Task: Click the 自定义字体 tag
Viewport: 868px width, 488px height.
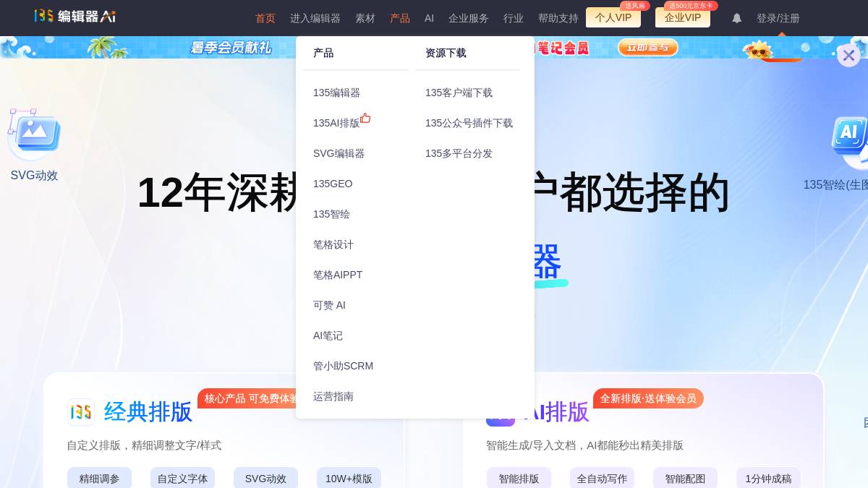Action: [182, 478]
